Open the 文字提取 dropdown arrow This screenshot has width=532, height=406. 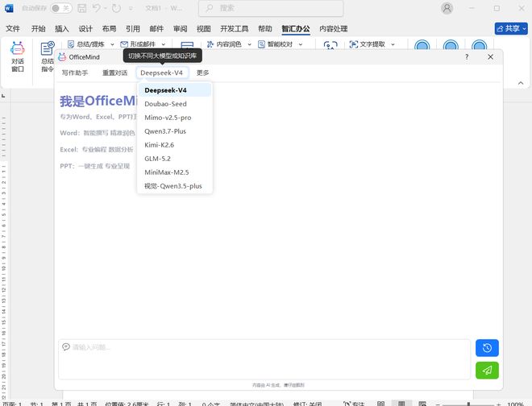pyautogui.click(x=393, y=44)
